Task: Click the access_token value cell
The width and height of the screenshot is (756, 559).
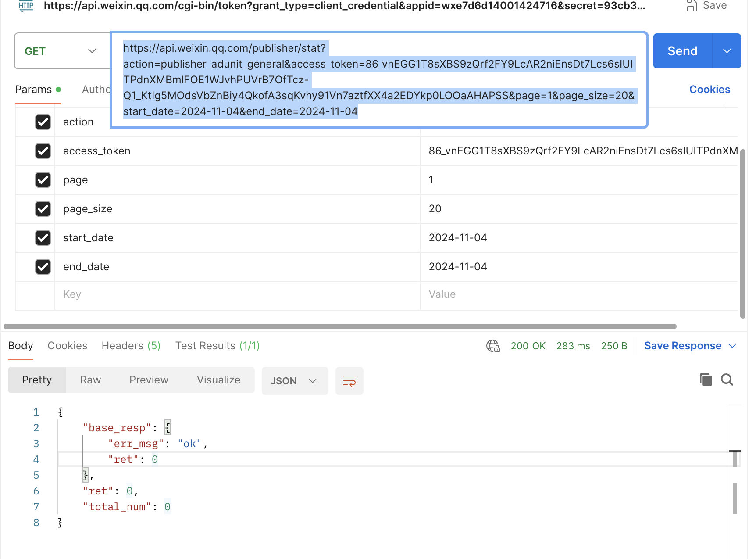Action: click(579, 151)
